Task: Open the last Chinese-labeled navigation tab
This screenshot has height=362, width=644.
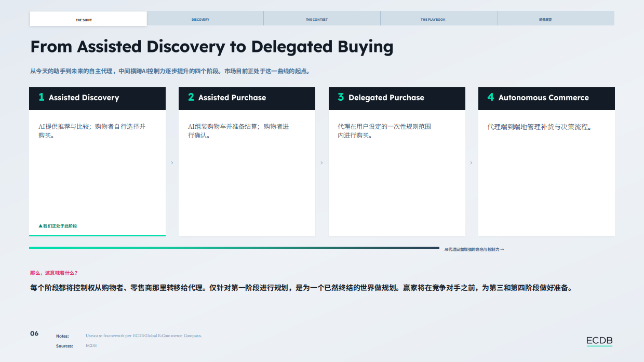Action: click(x=556, y=19)
